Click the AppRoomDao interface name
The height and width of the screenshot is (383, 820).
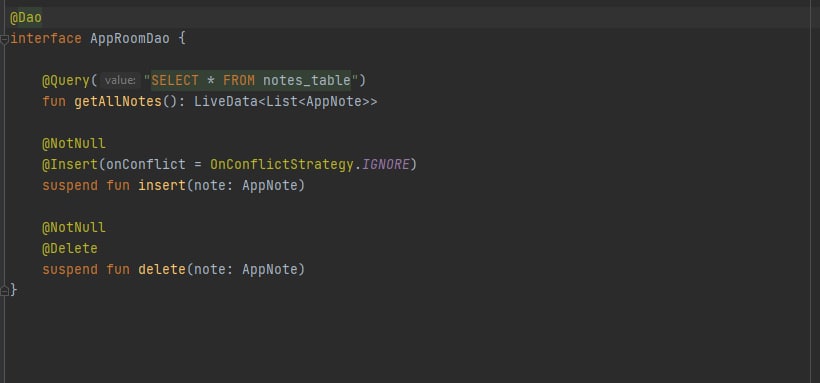[130, 39]
